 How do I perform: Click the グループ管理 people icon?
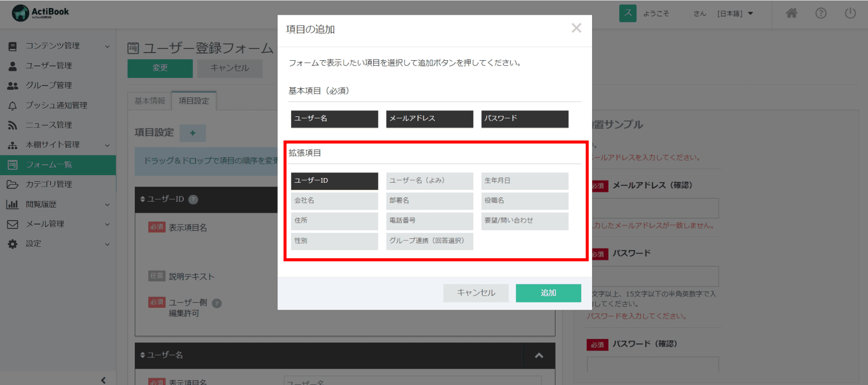pyautogui.click(x=13, y=85)
